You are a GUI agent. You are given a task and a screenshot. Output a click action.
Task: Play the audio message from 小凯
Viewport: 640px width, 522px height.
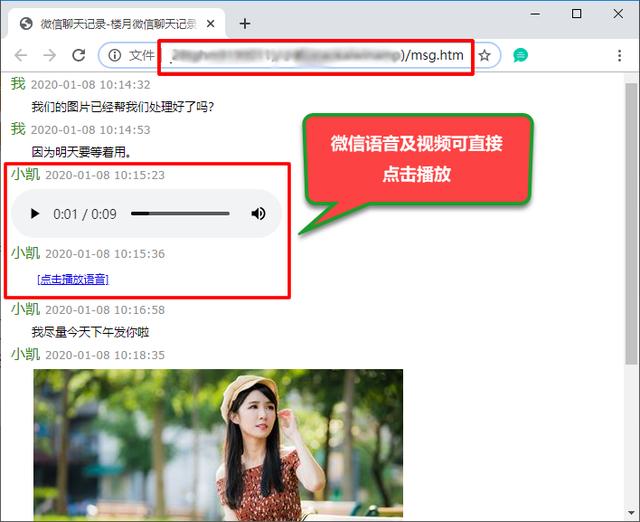(35, 214)
